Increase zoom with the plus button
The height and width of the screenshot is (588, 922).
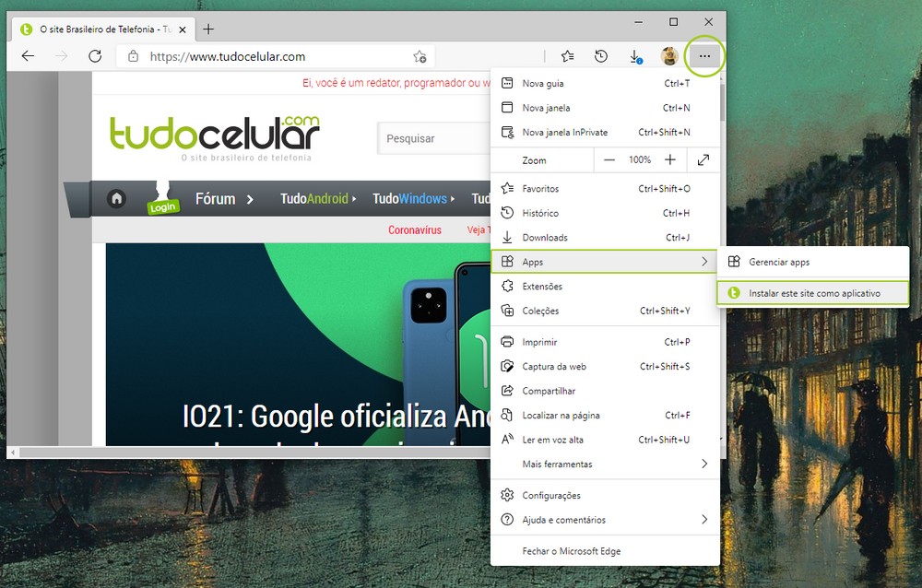click(x=669, y=160)
